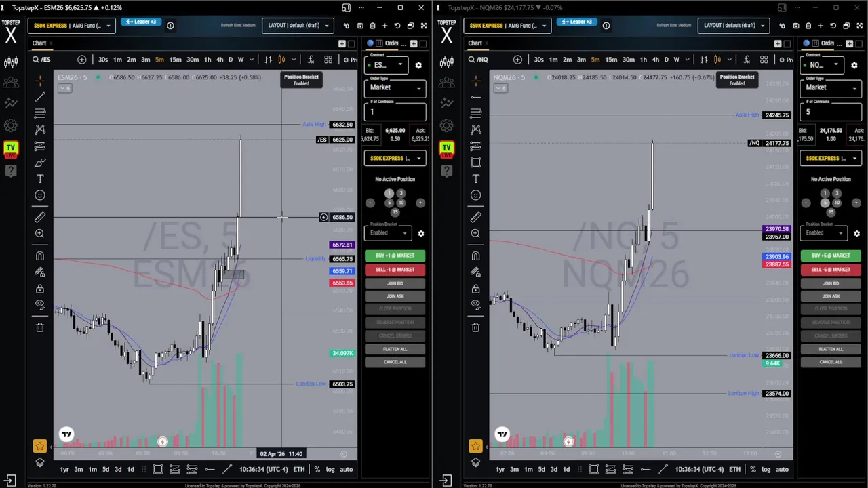
Task: Select the rectangle shape tool in NQ chart
Action: tap(476, 163)
